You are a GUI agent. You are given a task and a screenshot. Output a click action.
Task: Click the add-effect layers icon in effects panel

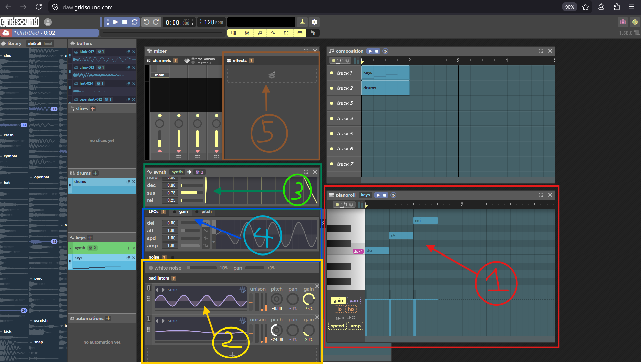coord(271,75)
